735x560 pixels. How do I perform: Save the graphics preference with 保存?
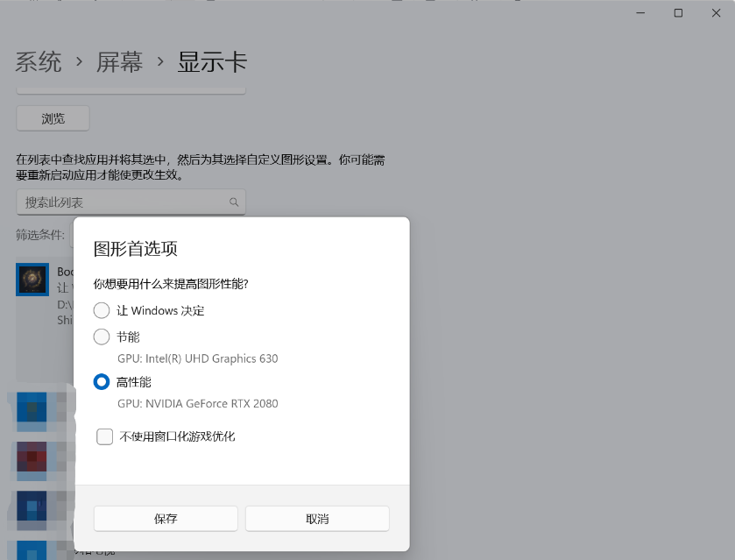166,519
